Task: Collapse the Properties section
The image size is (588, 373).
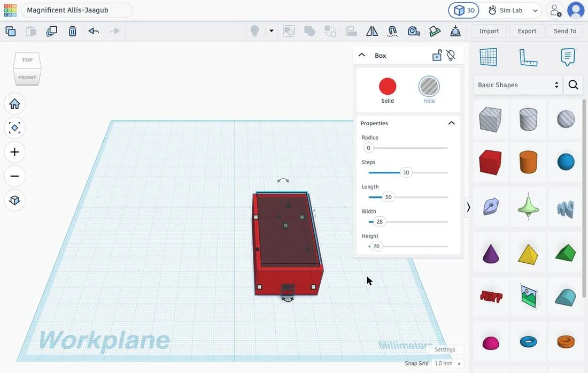Action: [x=452, y=123]
